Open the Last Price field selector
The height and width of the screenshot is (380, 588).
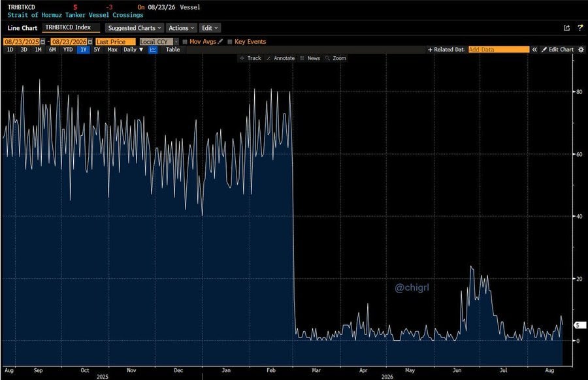(x=115, y=42)
